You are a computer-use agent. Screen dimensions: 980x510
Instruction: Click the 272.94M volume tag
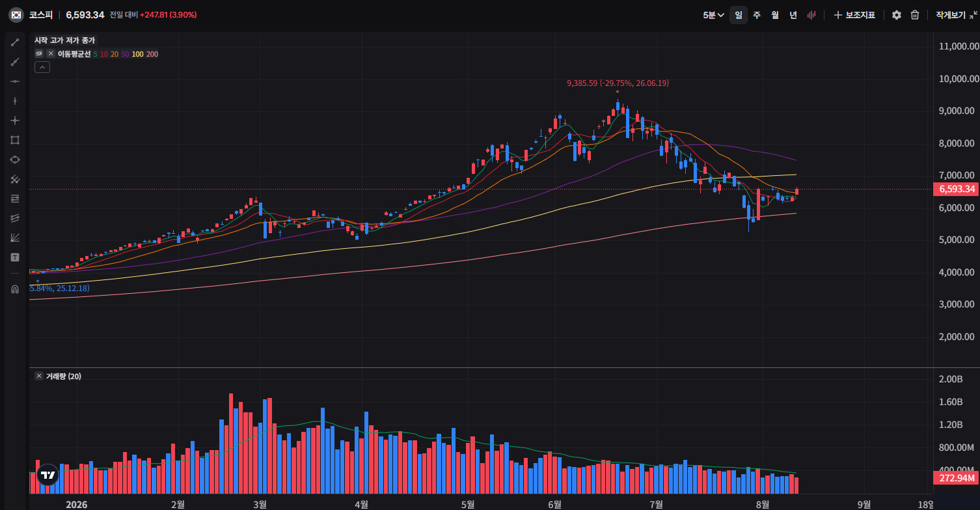click(x=957, y=478)
